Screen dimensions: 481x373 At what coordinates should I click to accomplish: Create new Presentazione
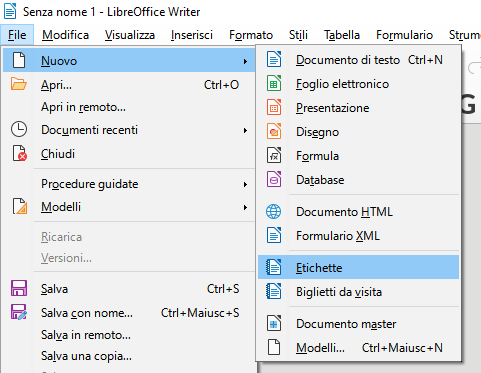(358, 108)
